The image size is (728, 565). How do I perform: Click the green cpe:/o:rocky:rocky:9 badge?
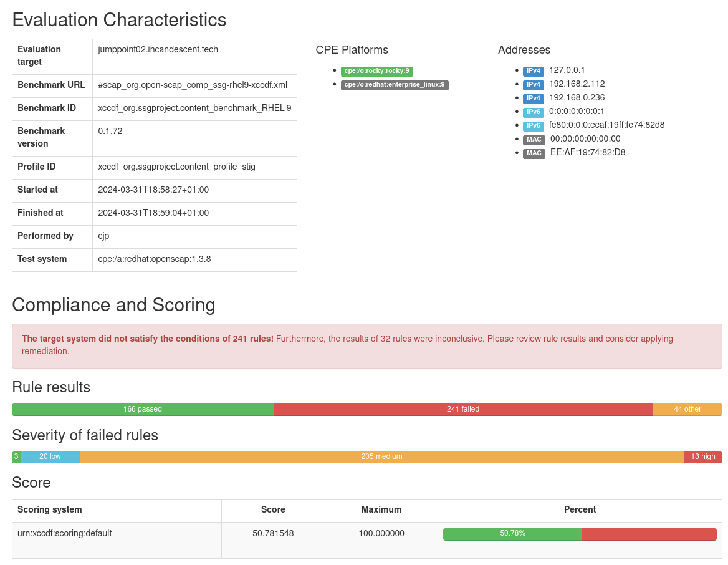coord(376,71)
